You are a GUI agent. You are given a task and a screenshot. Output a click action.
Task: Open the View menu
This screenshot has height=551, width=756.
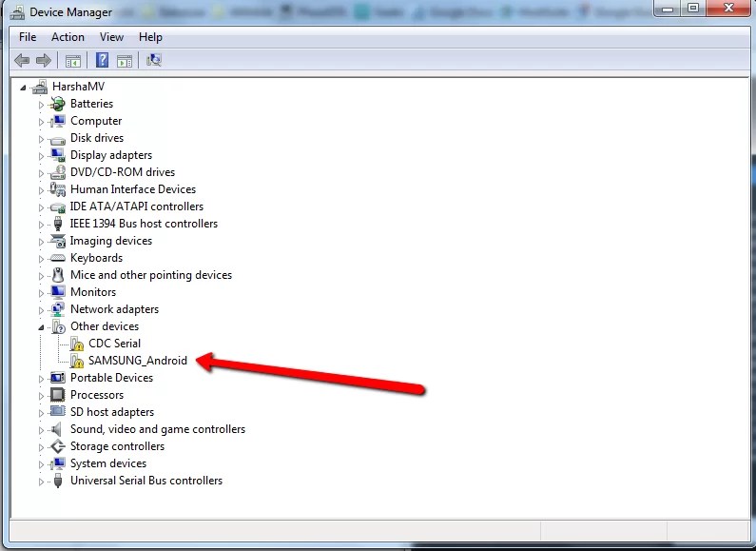[111, 37]
